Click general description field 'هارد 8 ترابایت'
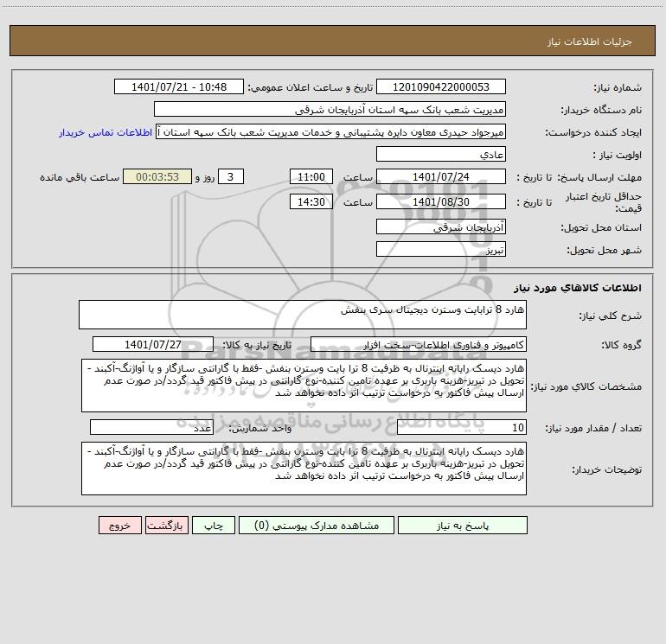666x644 pixels. (x=303, y=315)
